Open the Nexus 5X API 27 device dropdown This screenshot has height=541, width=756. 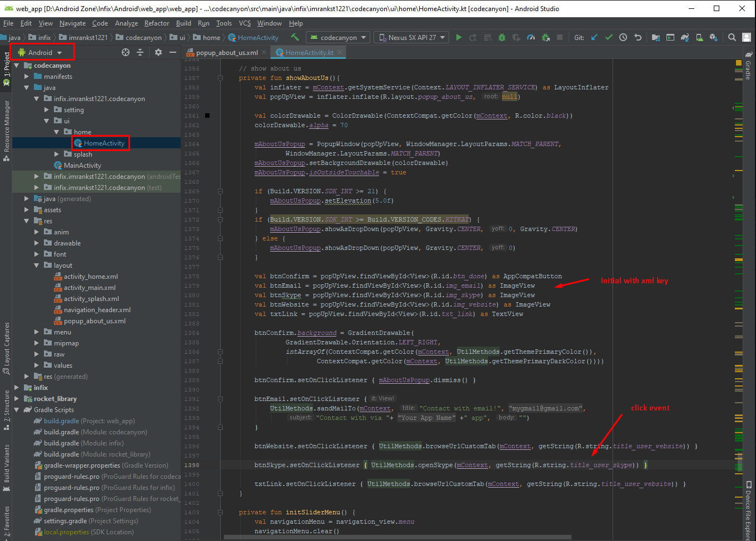point(411,38)
